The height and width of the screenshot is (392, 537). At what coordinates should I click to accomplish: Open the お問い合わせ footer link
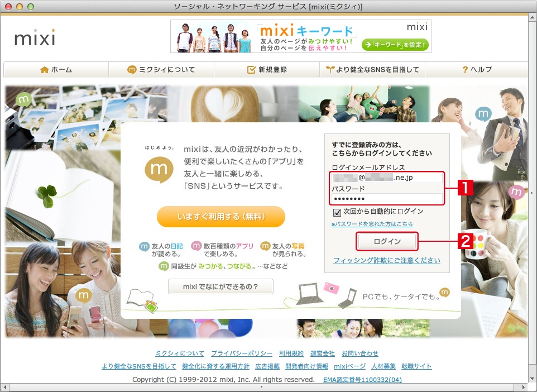click(x=360, y=353)
